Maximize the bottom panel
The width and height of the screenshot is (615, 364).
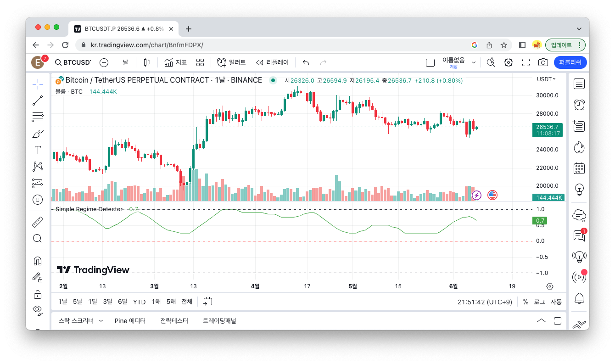click(x=558, y=321)
